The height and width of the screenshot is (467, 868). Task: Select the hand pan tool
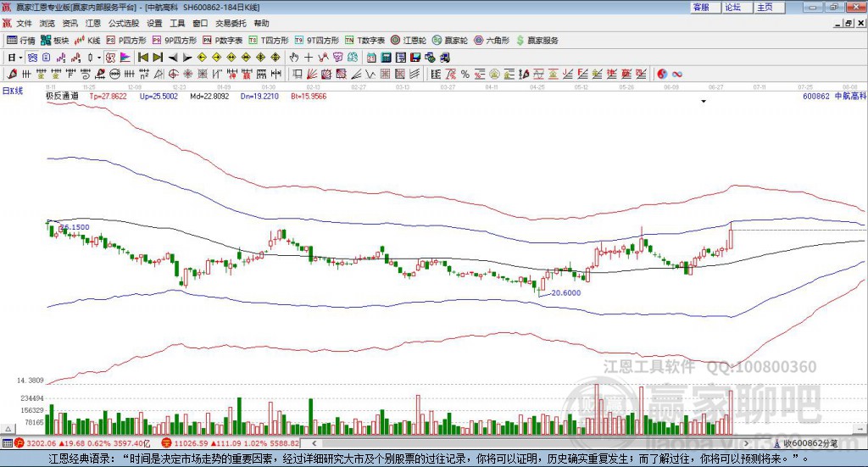point(293,58)
